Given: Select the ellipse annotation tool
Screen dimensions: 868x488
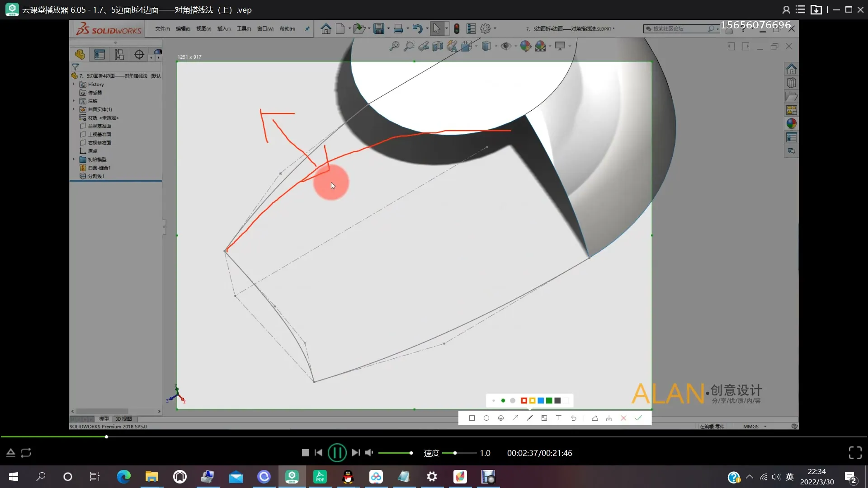Looking at the screenshot, I should (x=486, y=418).
